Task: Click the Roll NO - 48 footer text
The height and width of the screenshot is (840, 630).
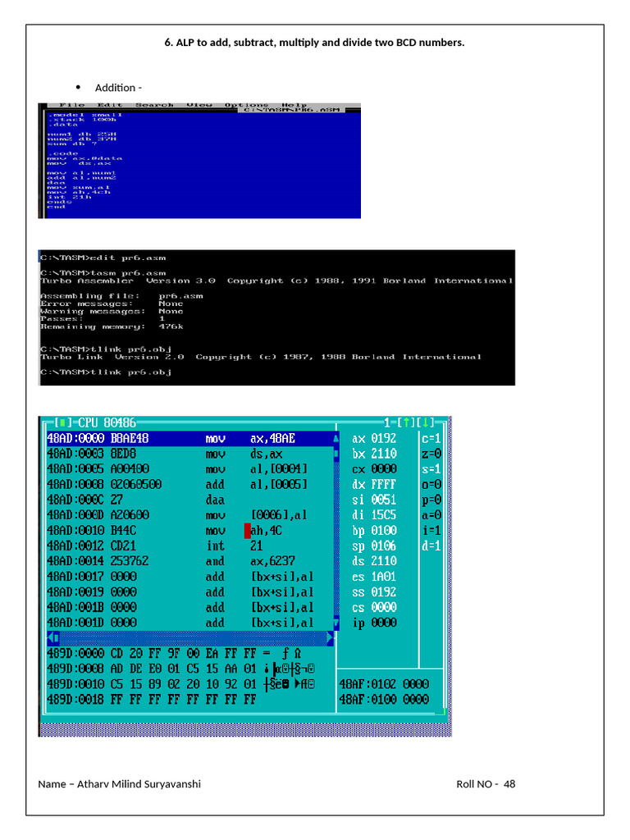Action: [x=486, y=784]
